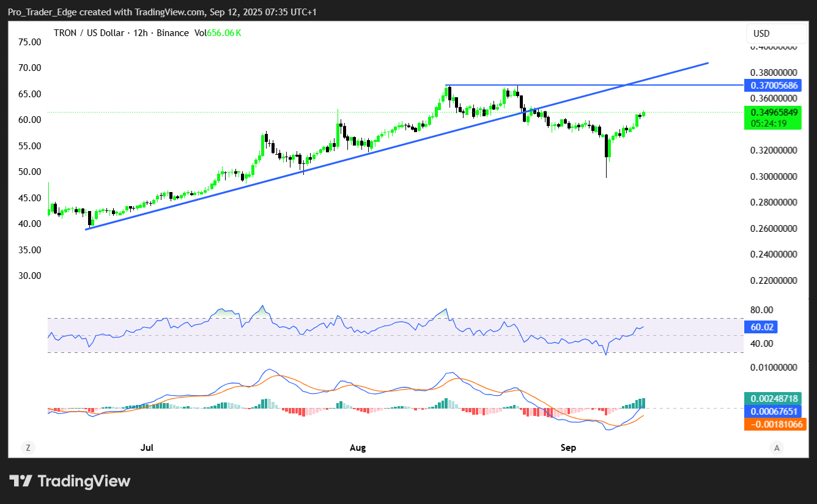Toggle auto scale A button
This screenshot has height=504, width=817.
pos(777,448)
